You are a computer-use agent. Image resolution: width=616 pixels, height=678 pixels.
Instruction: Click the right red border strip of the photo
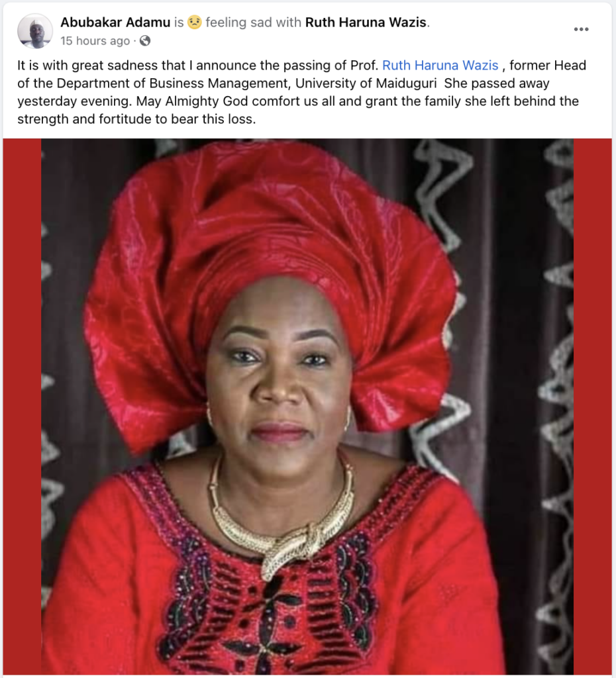(593, 407)
